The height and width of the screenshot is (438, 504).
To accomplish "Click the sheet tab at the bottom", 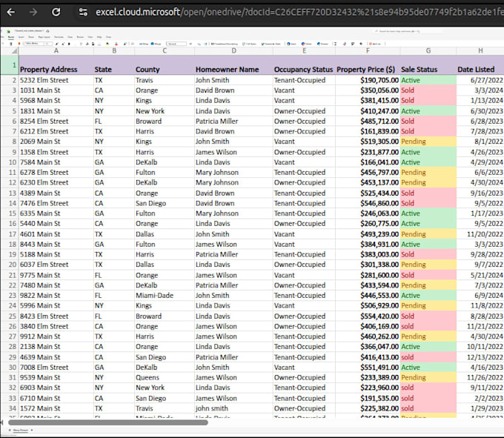I will click(x=21, y=430).
